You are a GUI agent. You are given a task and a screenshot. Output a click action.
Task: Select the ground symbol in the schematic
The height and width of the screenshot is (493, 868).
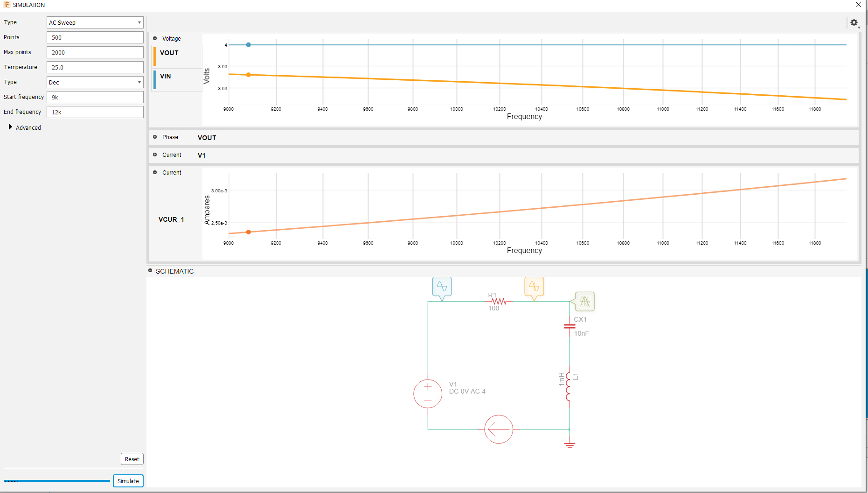569,444
